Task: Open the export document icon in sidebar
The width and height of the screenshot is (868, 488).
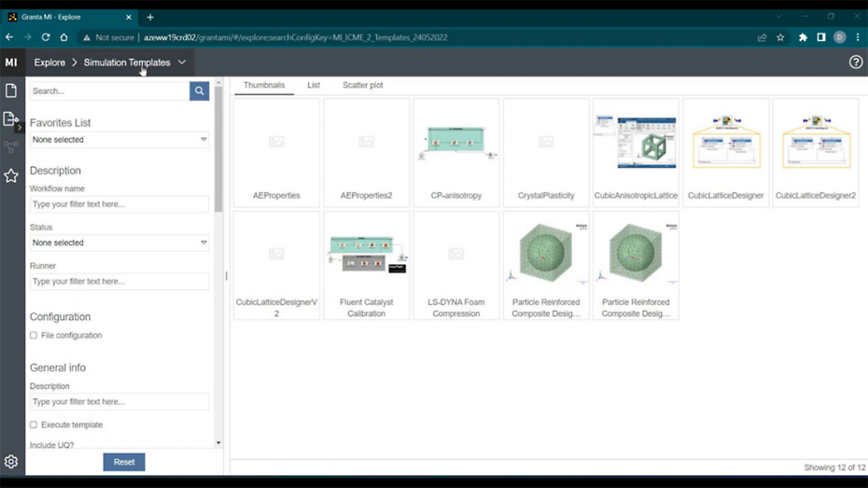Action: click(10, 119)
